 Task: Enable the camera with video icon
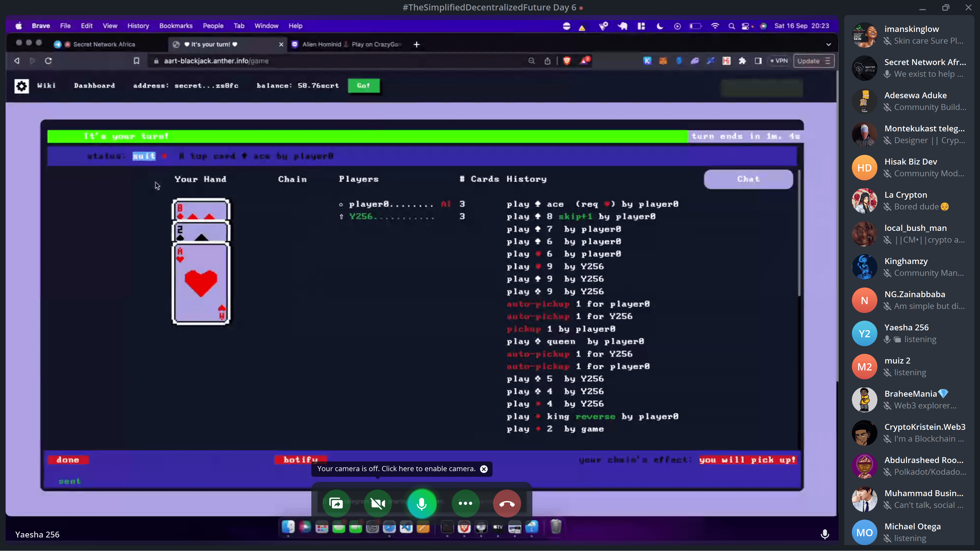(378, 504)
